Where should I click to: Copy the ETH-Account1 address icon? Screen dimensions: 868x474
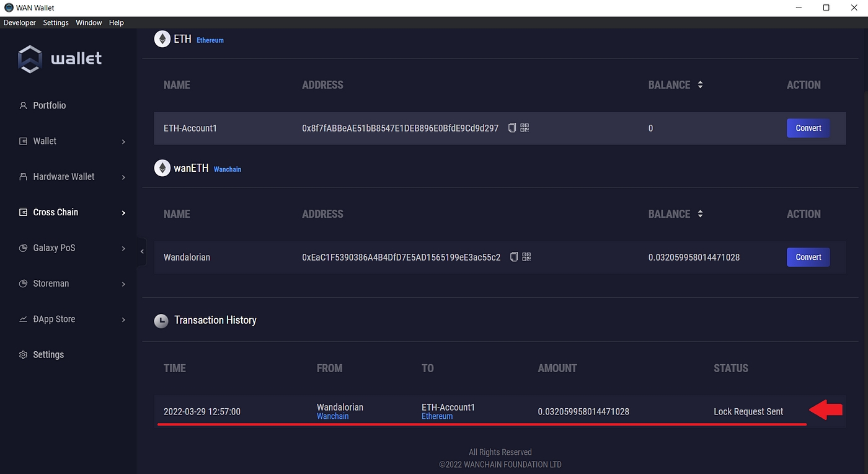pos(512,128)
